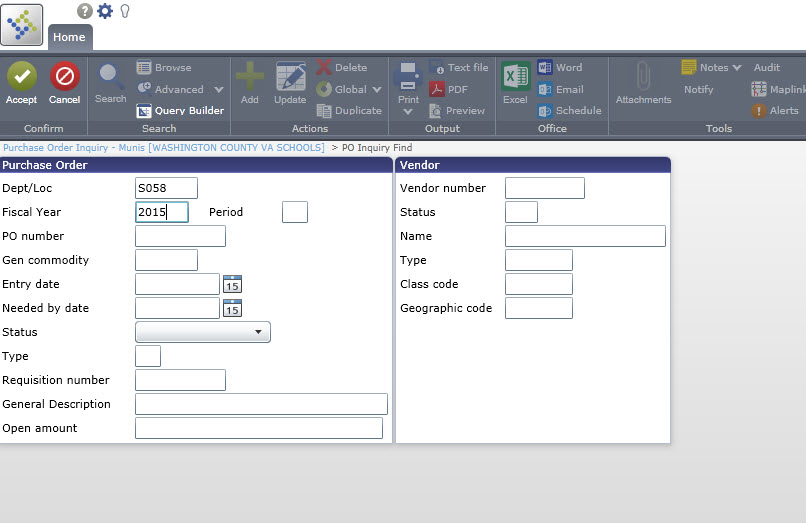
Task: Expand the Notes dropdown arrow
Action: (x=737, y=67)
